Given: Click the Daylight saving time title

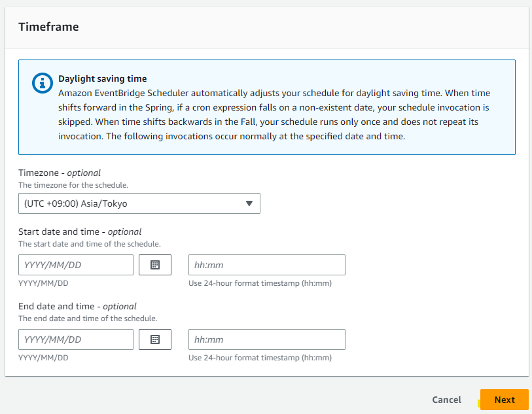Looking at the screenshot, I should pos(102,79).
